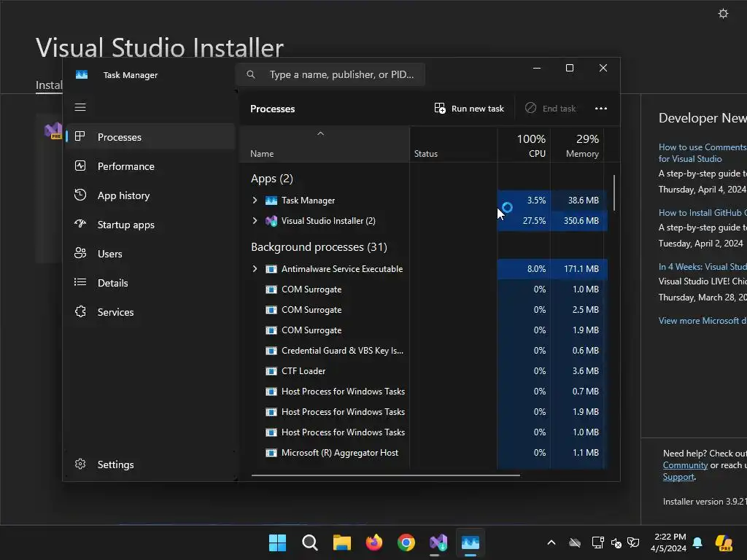The width and height of the screenshot is (747, 560).
Task: Select the COM Surrogate row using 1.9 MB
Action: 424,330
